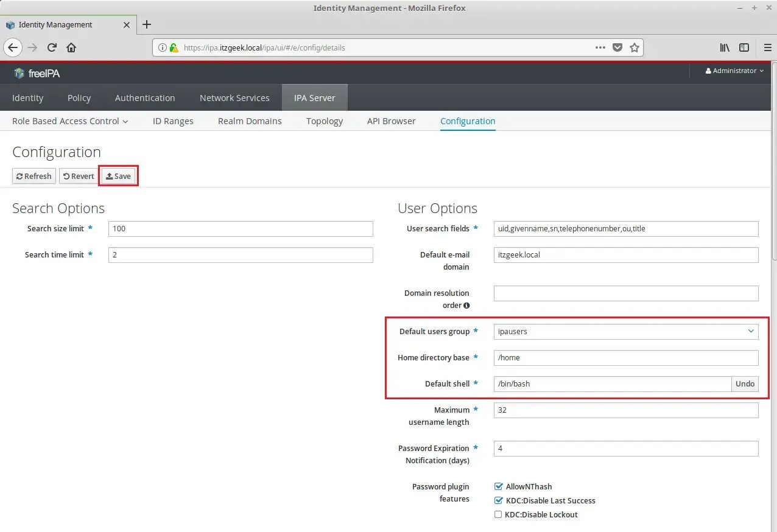Open the Policy tab
The height and width of the screenshot is (532, 777).
[x=79, y=97]
